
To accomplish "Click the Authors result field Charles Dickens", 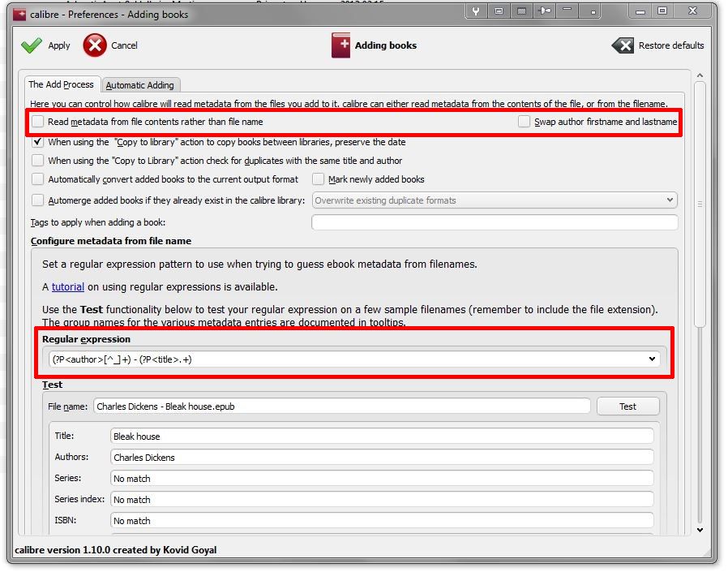I will (382, 458).
